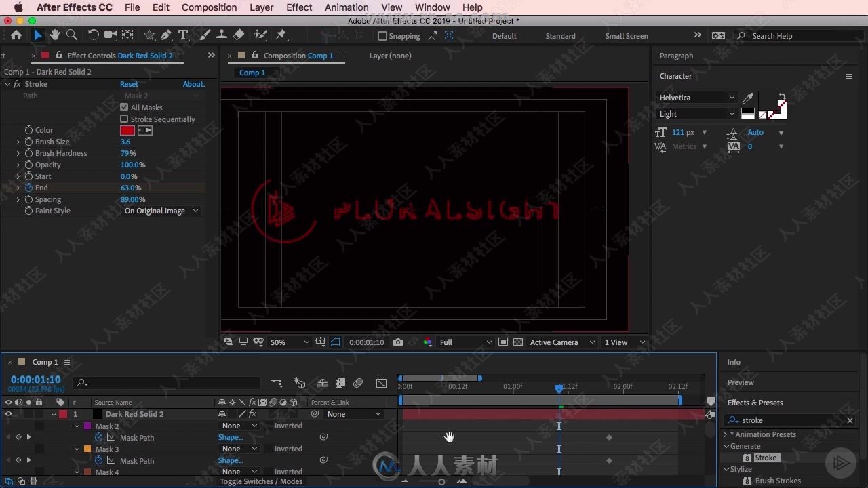The height and width of the screenshot is (488, 868).
Task: Switch to the Small Screen workspace
Action: (x=627, y=36)
